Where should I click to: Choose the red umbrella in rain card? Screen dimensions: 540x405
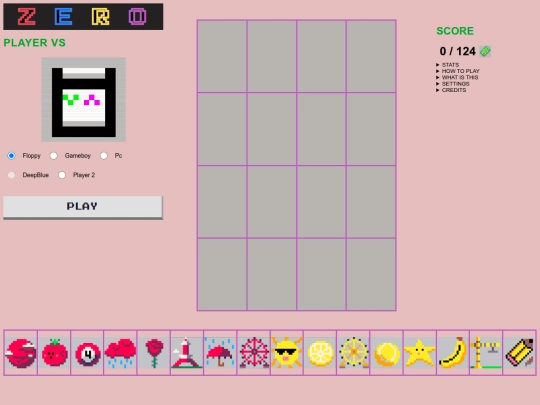coord(220,353)
